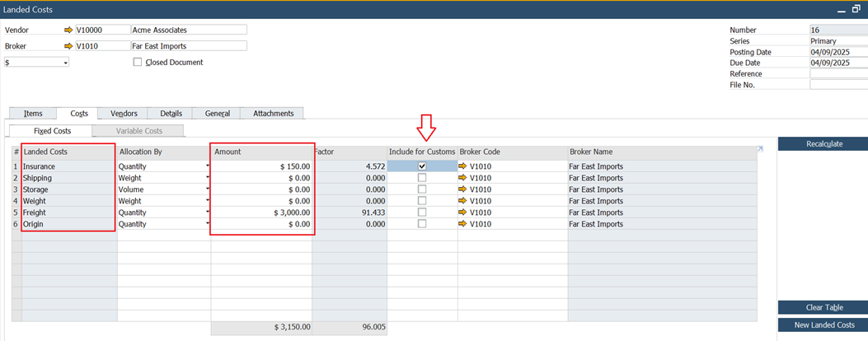
Task: Select the Freight amount cell showing $ 3,000.00
Action: 262,213
